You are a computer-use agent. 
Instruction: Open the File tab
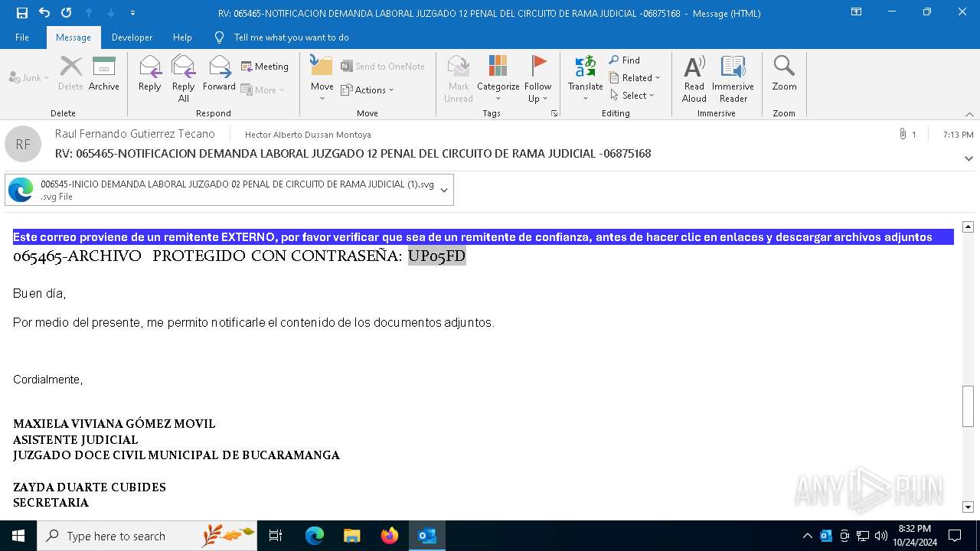22,37
